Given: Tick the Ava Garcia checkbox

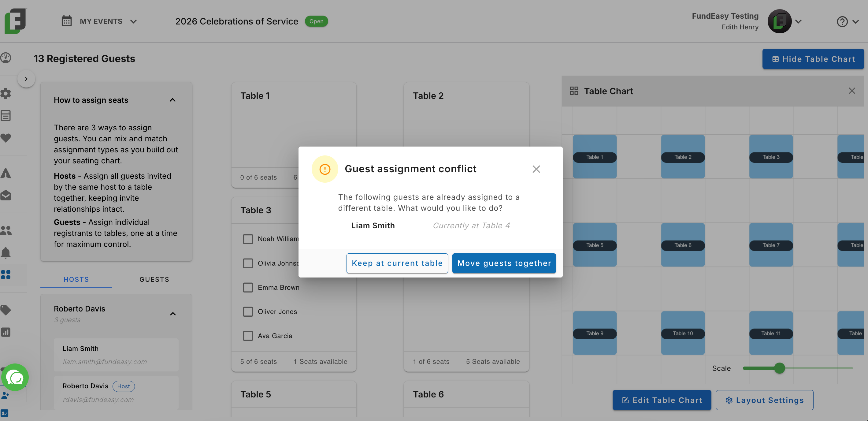Looking at the screenshot, I should 248,336.
